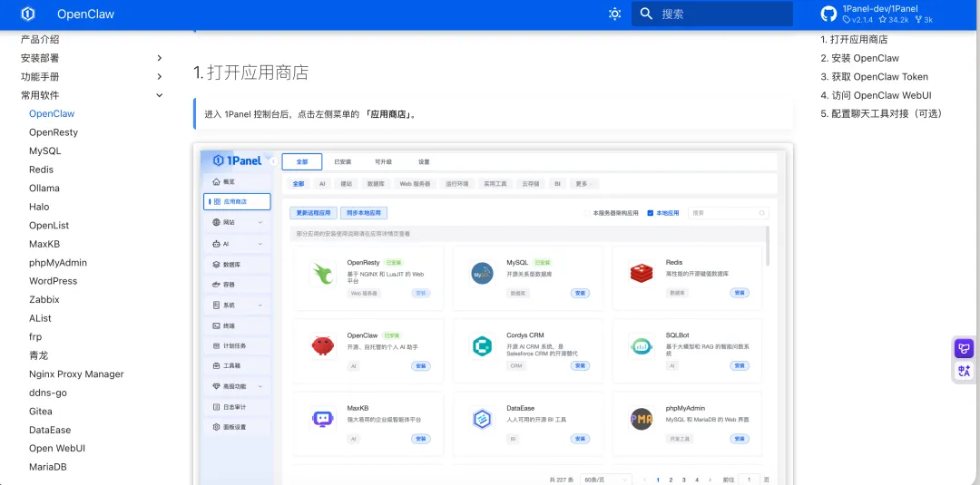Click the 应用商店 grid icon in the 1Panel sidebar
This screenshot has height=485, width=980.
tap(217, 201)
